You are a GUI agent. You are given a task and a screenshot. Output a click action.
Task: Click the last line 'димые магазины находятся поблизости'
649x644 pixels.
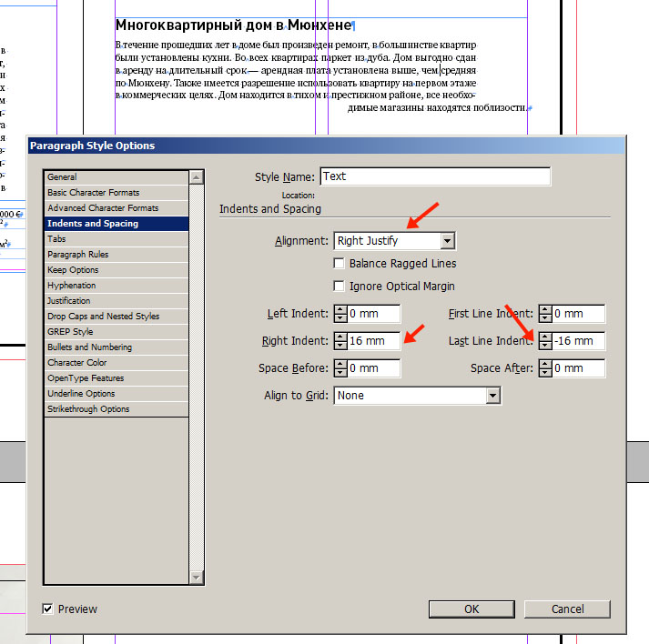pos(437,108)
